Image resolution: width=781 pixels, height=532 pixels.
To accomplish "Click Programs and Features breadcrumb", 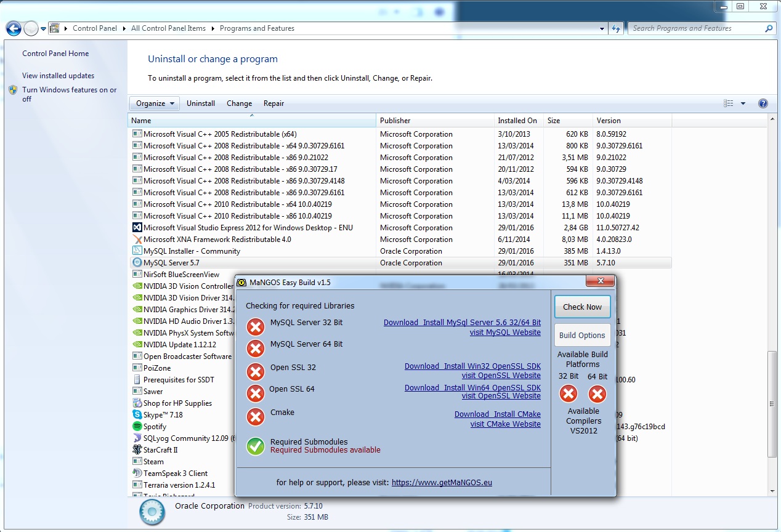I will click(257, 28).
